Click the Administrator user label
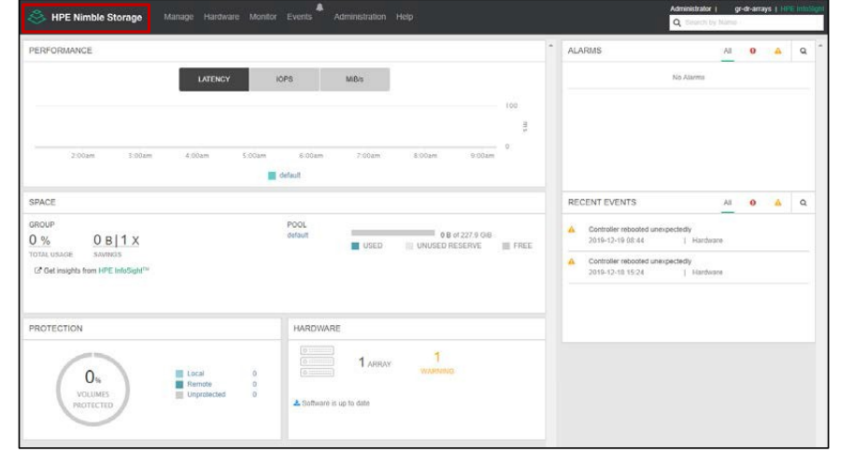 [x=690, y=8]
